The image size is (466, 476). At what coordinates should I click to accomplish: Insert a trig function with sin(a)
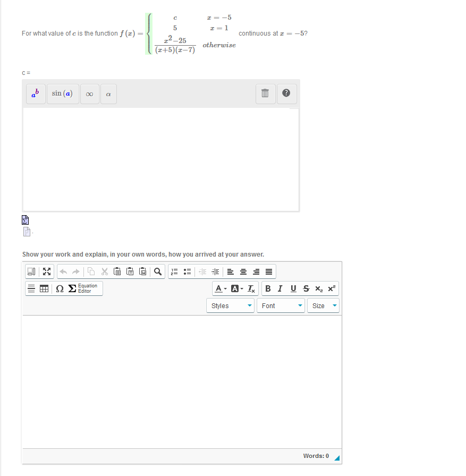(x=62, y=93)
